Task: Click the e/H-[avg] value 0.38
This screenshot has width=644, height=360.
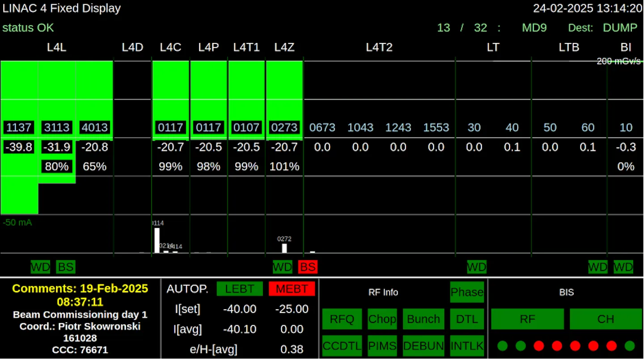Action: click(x=292, y=349)
